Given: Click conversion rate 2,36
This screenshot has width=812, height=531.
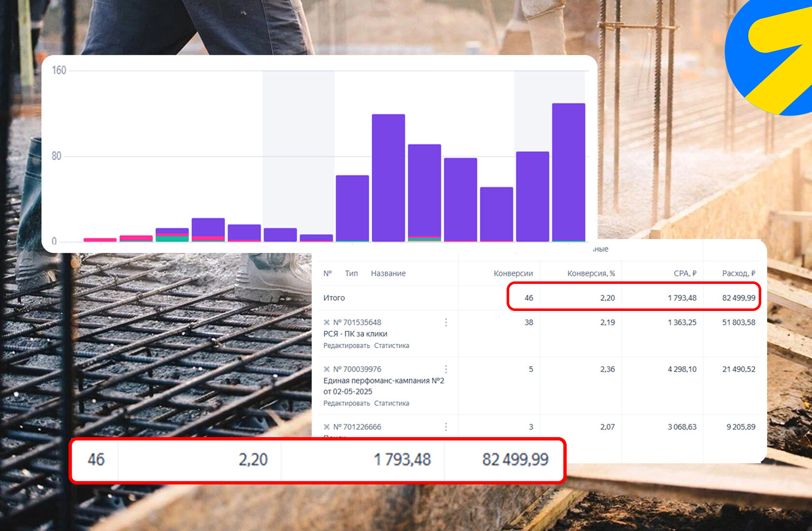Looking at the screenshot, I should [x=608, y=369].
